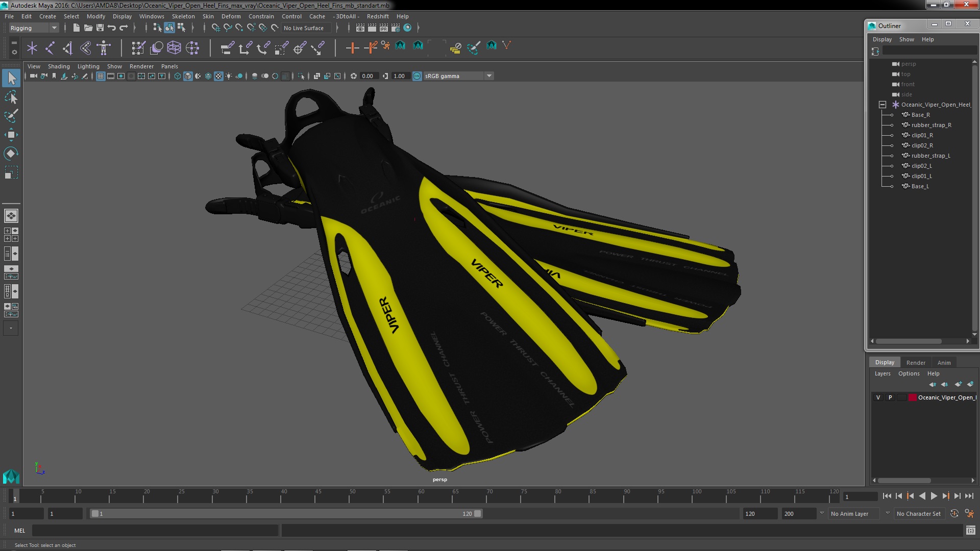The width and height of the screenshot is (980, 551).
Task: Switch to the Render layer tab
Action: (x=916, y=363)
